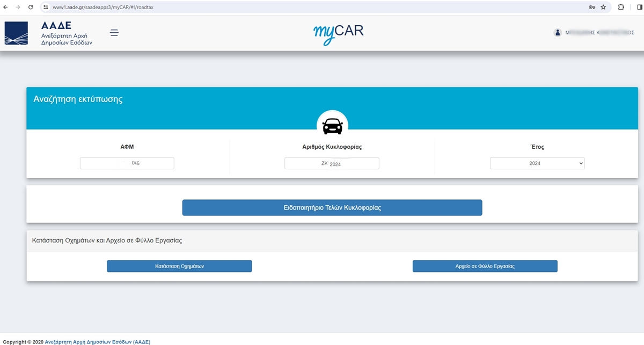Bookmark this page with the star icon
This screenshot has width=644, height=345.
click(x=603, y=8)
